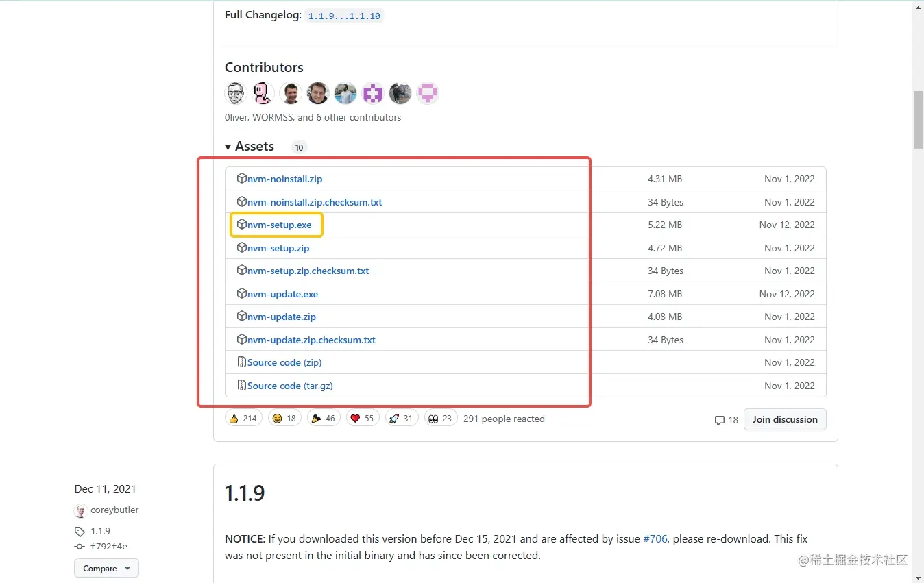Click the Nov 12, 2022 date for nvm-setup.exe
The image size is (924, 583).
(787, 225)
